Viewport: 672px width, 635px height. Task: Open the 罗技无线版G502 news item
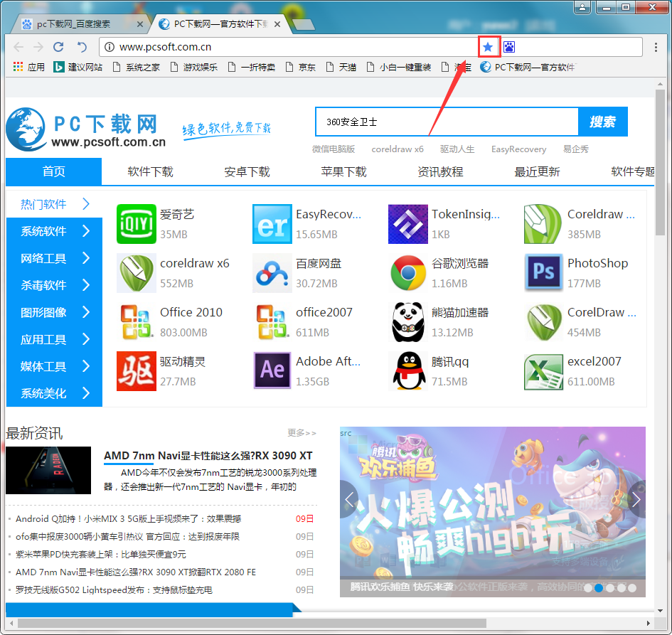click(114, 590)
